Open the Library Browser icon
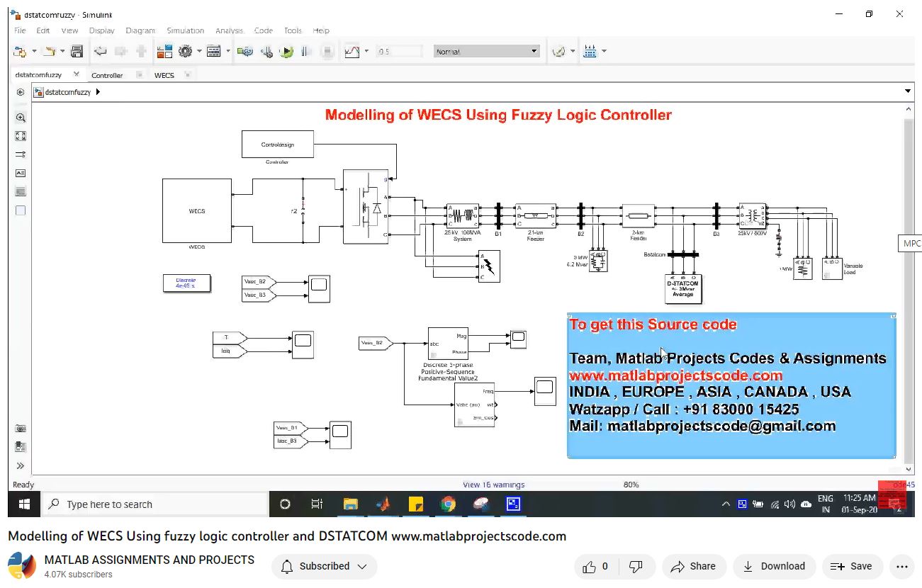Viewport: 922px width, 588px height. (x=164, y=52)
